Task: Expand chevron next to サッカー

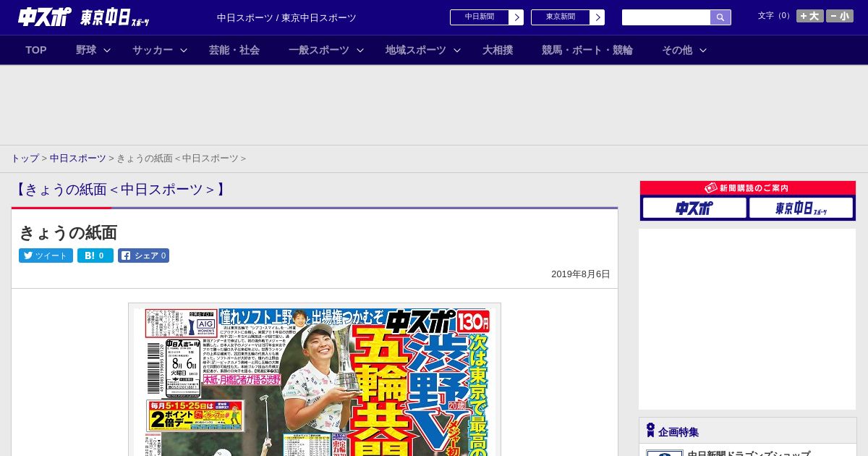Action: pos(184,50)
